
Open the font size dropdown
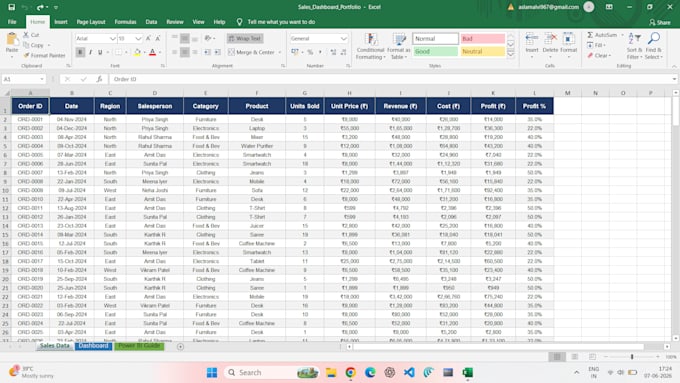click(x=138, y=39)
